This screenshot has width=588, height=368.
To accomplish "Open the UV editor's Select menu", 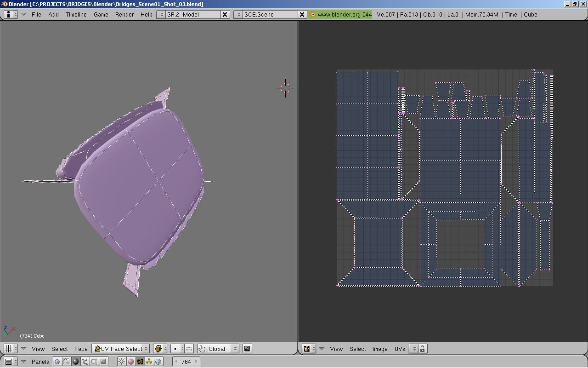I will (358, 349).
